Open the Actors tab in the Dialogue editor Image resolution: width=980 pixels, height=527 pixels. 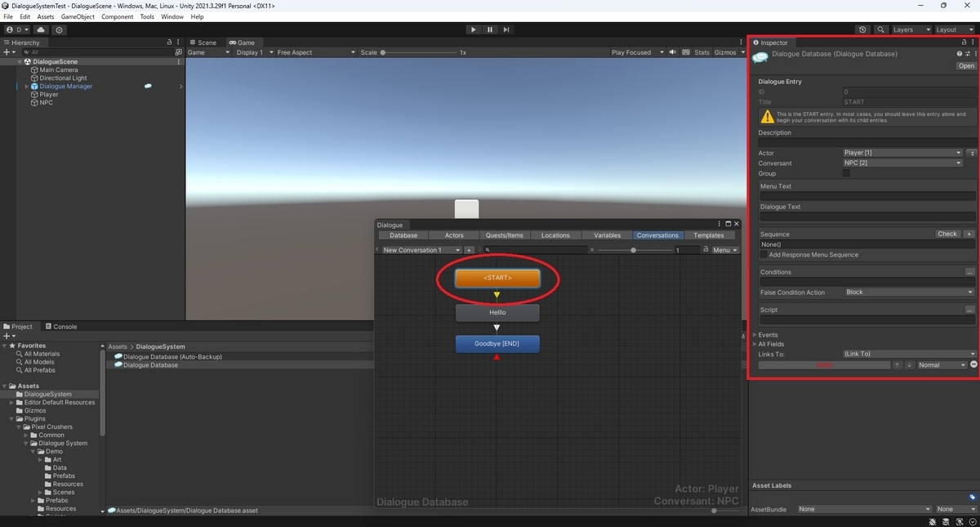point(454,235)
